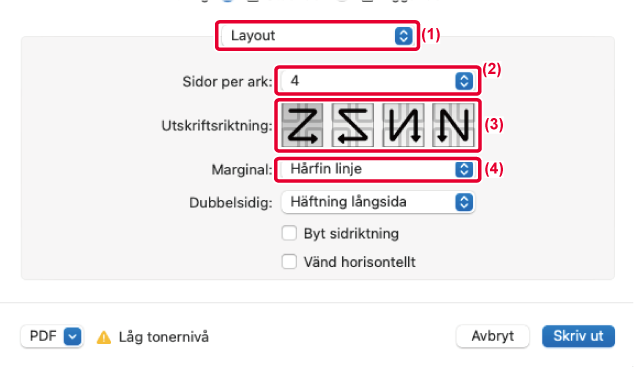Click the PDF menu label
Image resolution: width=634 pixels, height=367 pixels.
coord(43,336)
